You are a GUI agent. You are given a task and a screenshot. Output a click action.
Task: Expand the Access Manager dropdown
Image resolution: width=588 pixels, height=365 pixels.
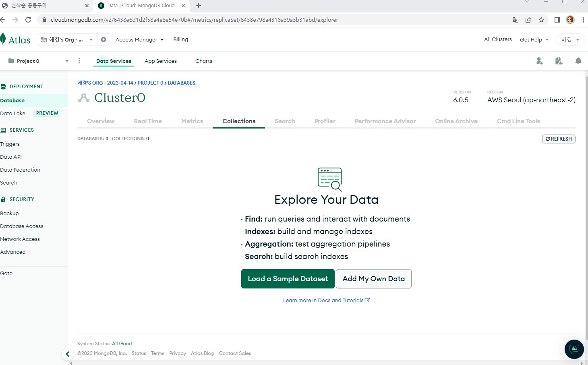point(139,39)
